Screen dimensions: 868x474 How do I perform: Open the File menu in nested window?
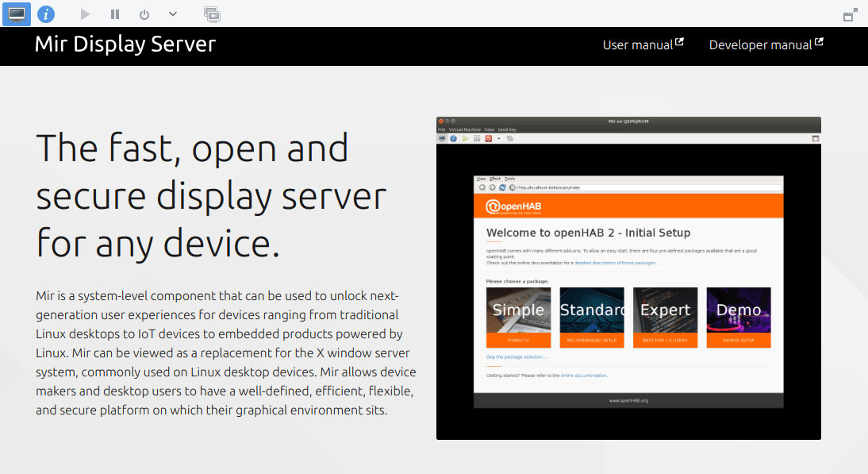point(441,129)
